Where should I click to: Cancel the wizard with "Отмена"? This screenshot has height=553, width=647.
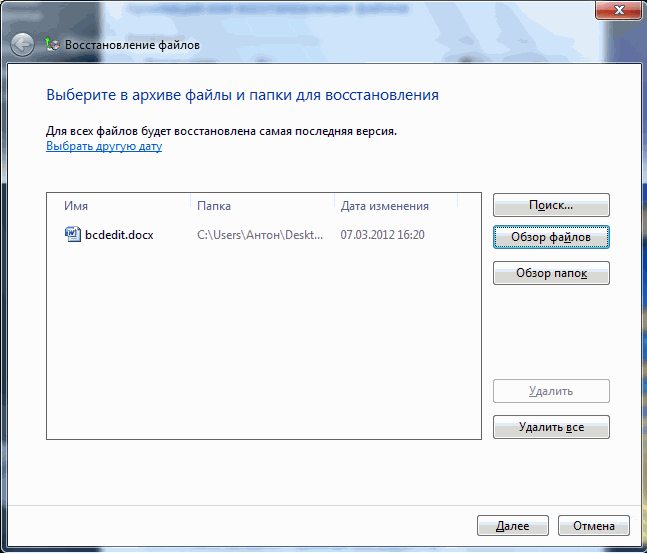coord(594,525)
